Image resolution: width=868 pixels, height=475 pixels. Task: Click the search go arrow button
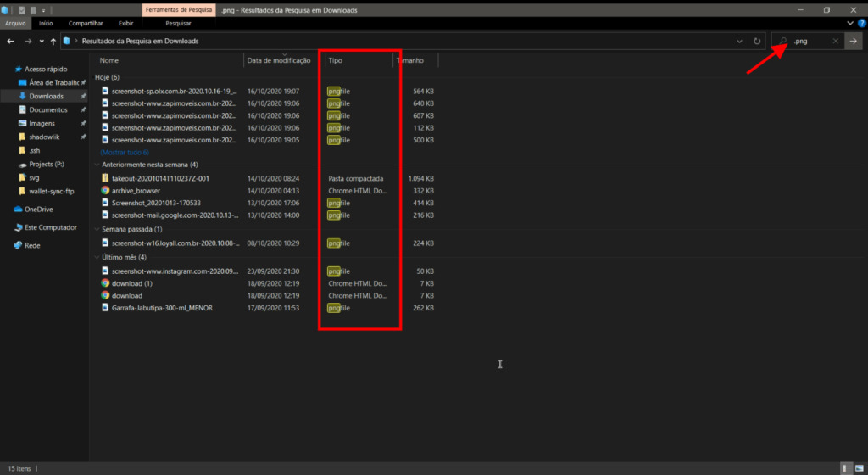coord(854,41)
